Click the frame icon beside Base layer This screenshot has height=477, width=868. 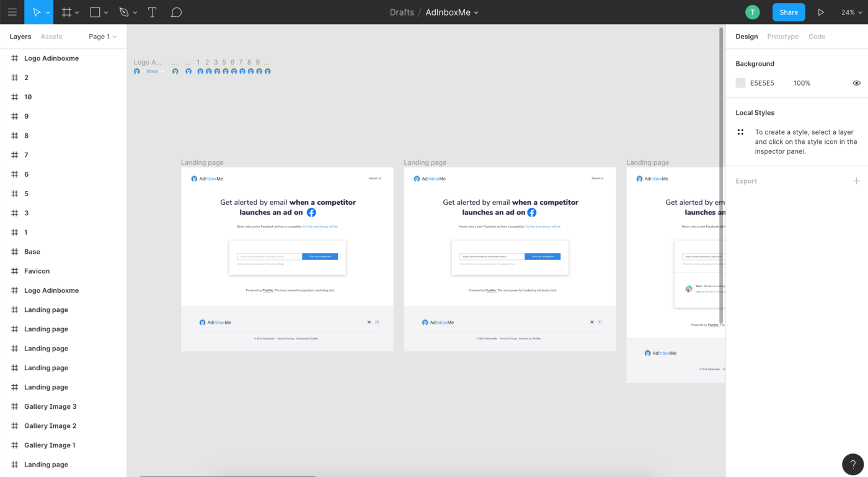(x=14, y=252)
